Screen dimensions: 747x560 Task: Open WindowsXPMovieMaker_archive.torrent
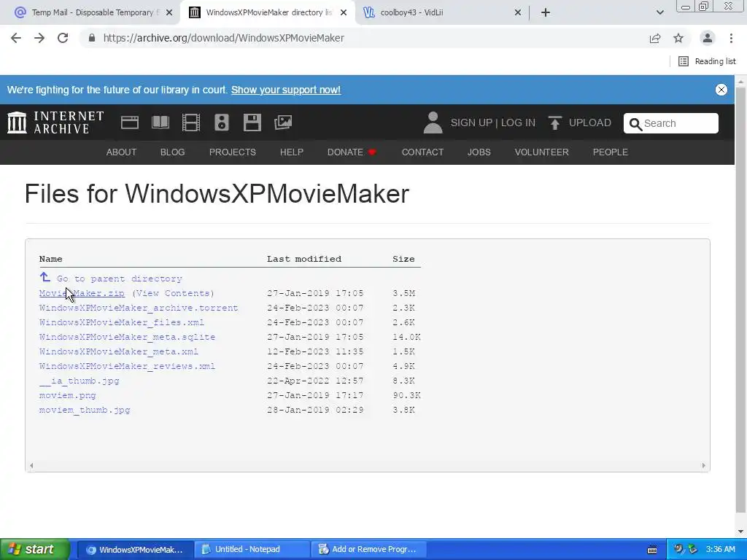139,308
